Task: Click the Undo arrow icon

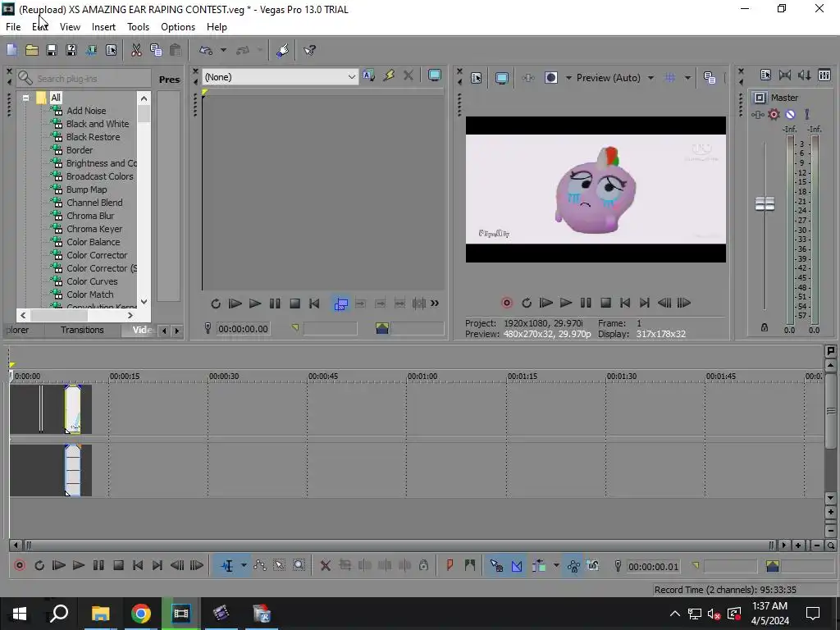Action: click(206, 50)
